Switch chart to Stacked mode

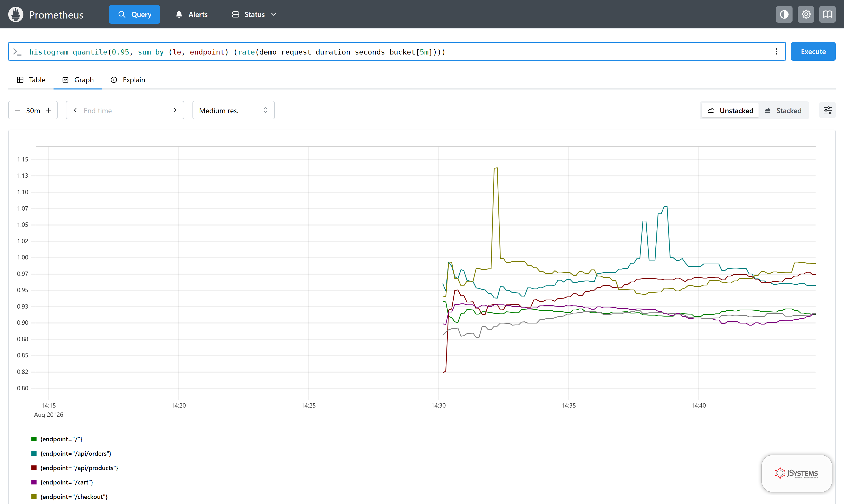pyautogui.click(x=783, y=110)
